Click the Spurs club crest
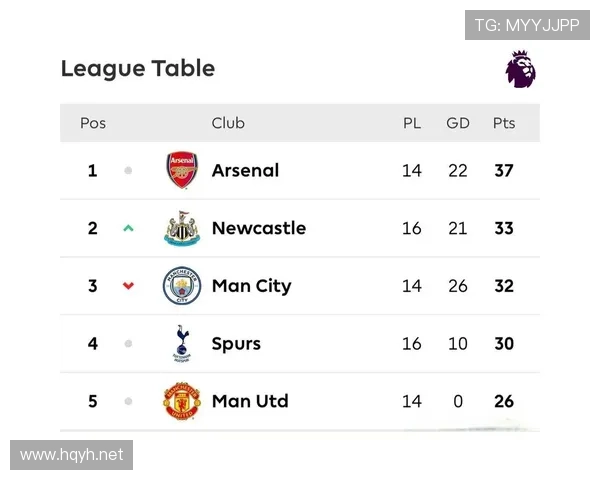This screenshot has width=600, height=480. pyautogui.click(x=182, y=344)
